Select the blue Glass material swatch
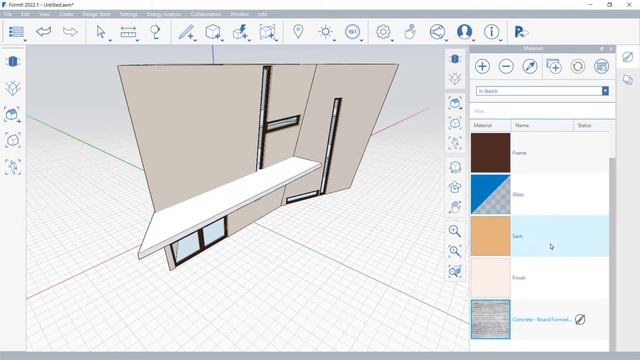Image resolution: width=640 pixels, height=360 pixels. [491, 194]
